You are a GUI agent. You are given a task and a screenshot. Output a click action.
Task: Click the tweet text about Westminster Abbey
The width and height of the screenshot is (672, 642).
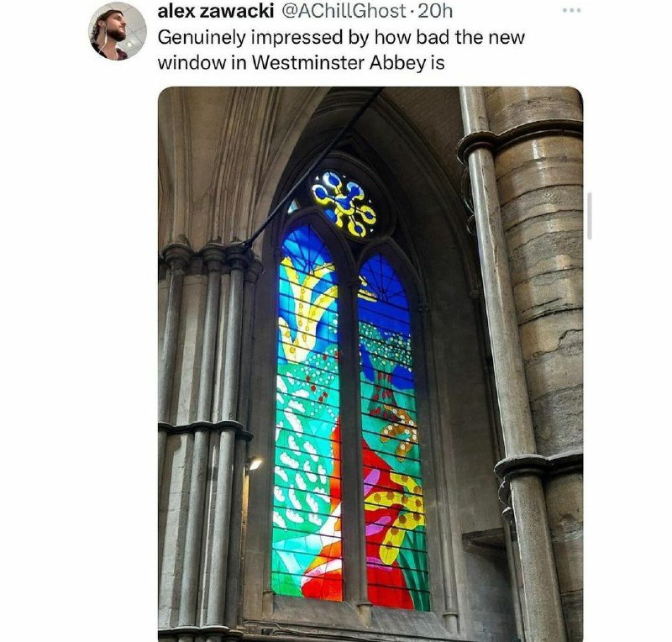point(341,50)
